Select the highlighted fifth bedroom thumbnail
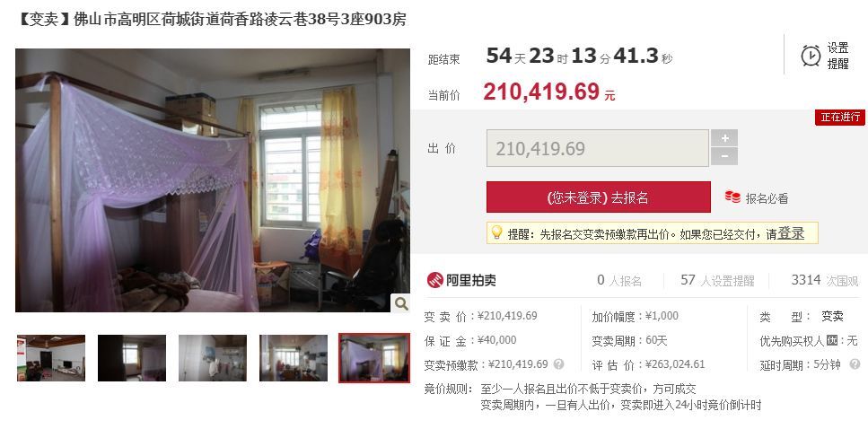Screen dimensions: 868x429 pos(374,358)
